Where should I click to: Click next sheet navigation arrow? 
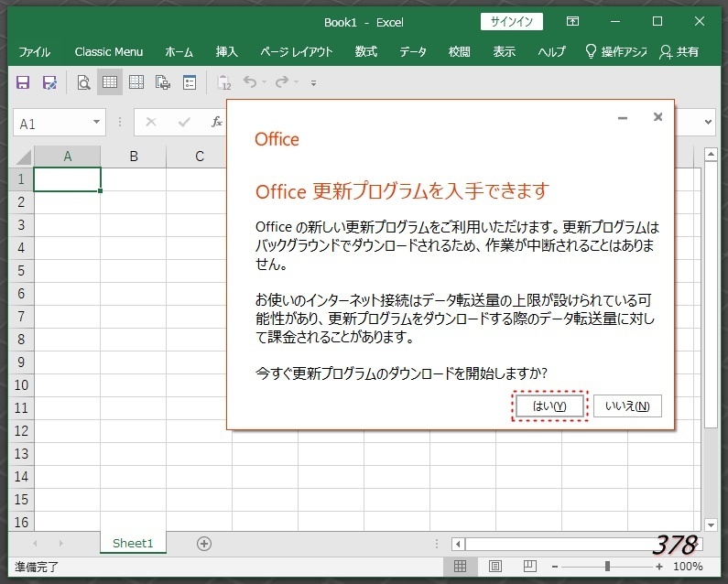tap(60, 543)
